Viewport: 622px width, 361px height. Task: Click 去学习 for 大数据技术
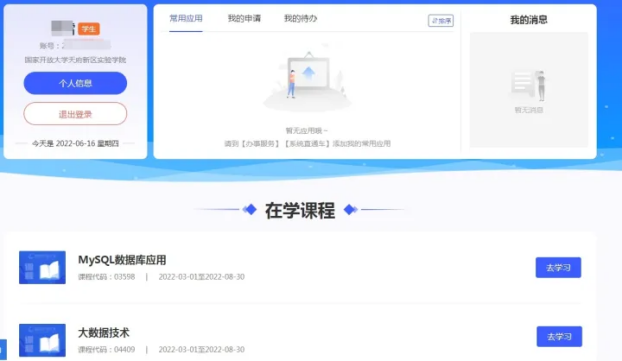[559, 336]
